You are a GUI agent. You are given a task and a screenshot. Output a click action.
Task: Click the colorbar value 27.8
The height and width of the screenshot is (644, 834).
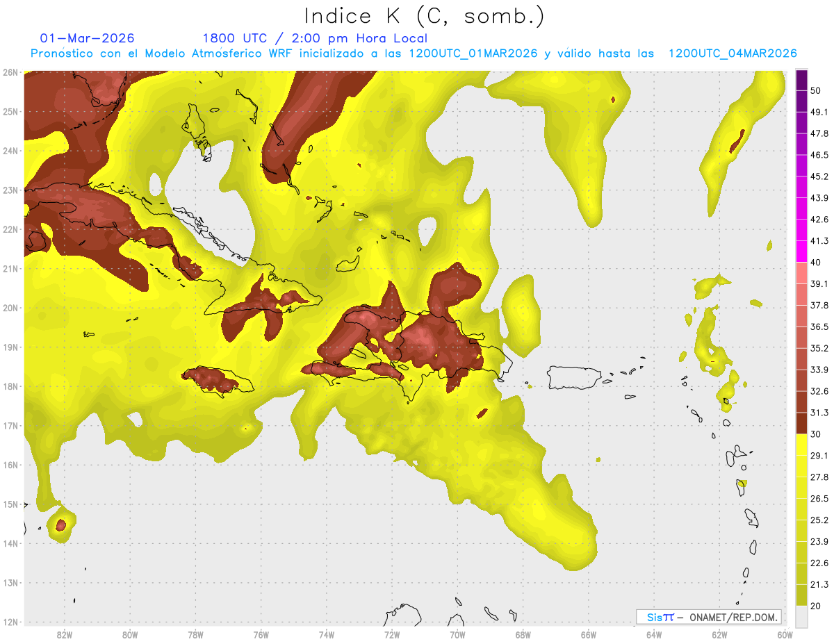click(819, 477)
